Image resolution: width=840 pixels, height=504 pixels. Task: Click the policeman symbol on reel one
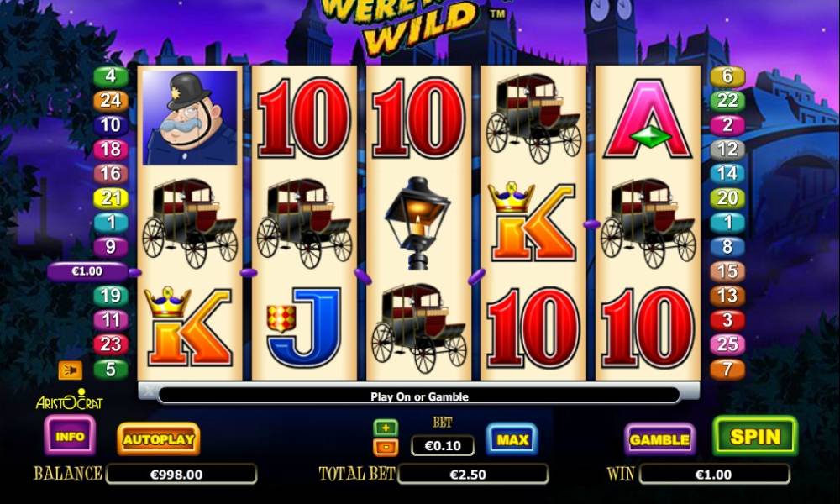tap(190, 118)
